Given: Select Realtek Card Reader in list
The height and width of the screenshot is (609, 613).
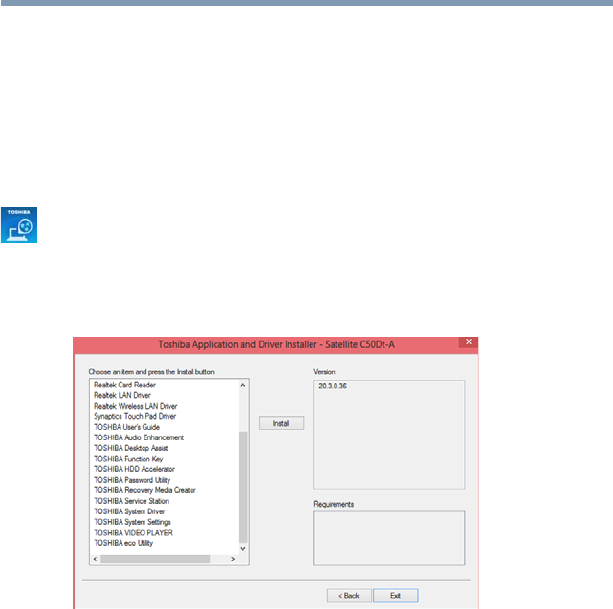Looking at the screenshot, I should 125,385.
